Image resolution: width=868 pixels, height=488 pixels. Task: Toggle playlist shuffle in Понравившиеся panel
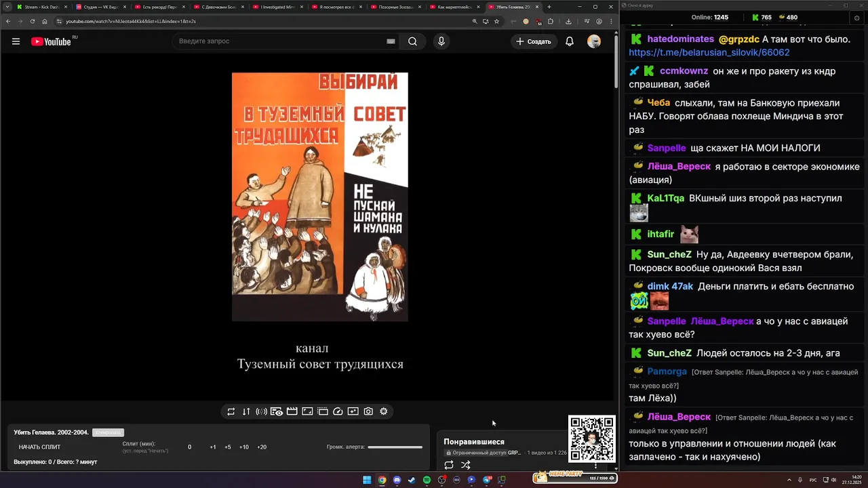pyautogui.click(x=466, y=465)
